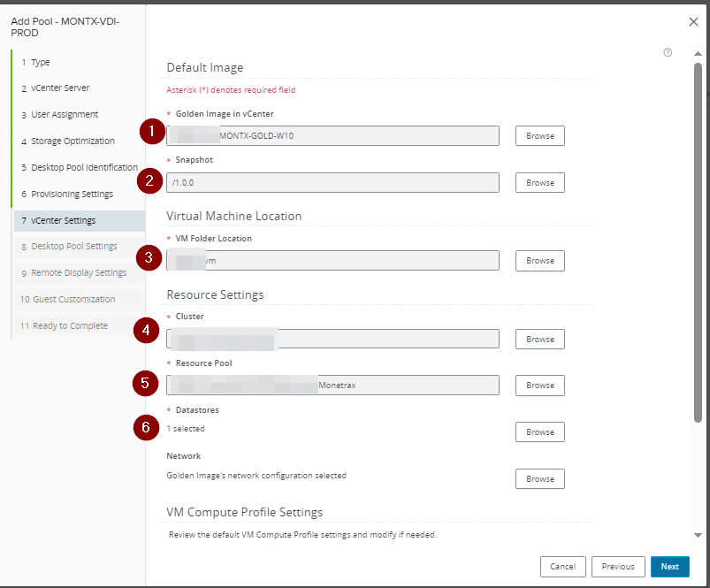
Task: Browse for Network configuration
Action: click(539, 479)
